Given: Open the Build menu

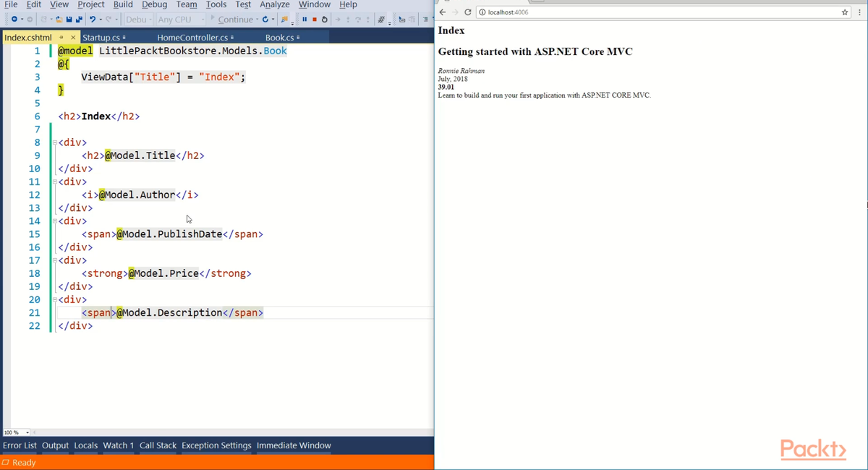Looking at the screenshot, I should (x=124, y=4).
